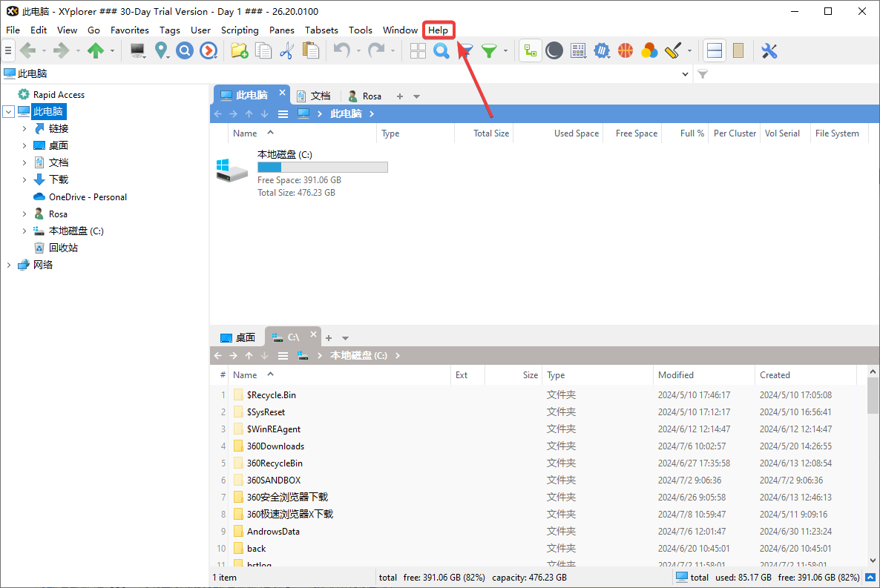Click the scissors Cut icon
This screenshot has width=880, height=588.
click(286, 50)
